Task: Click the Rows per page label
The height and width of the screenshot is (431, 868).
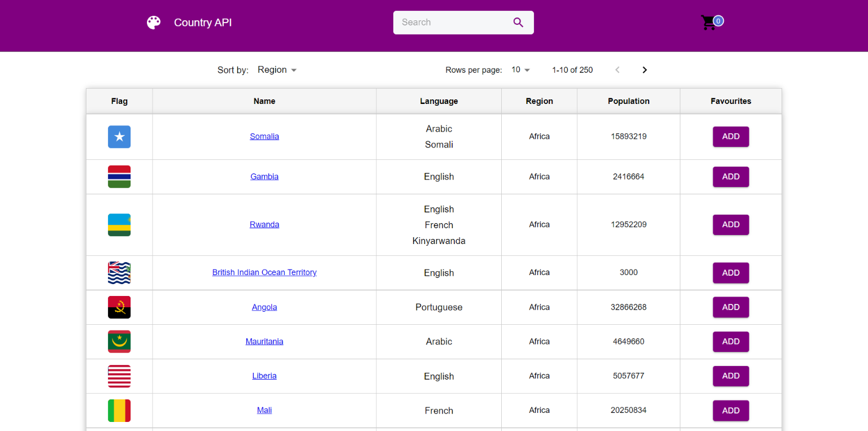Action: pos(474,70)
